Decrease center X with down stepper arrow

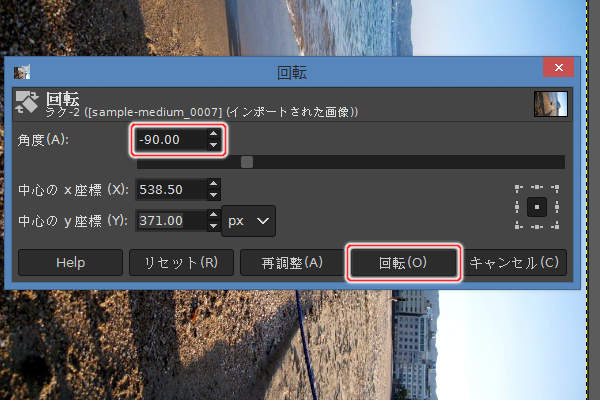click(214, 195)
